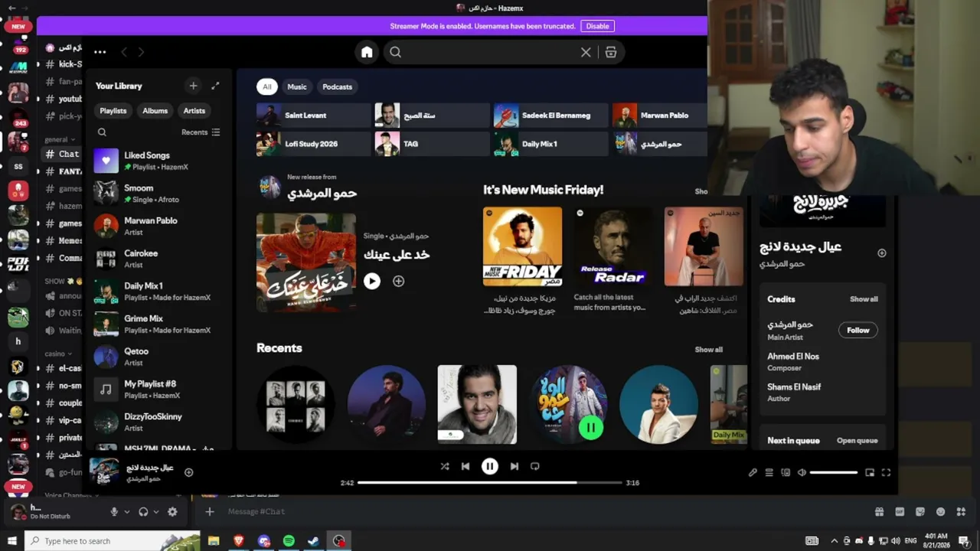The height and width of the screenshot is (551, 980).
Task: Open queue from Next in queue
Action: (857, 441)
